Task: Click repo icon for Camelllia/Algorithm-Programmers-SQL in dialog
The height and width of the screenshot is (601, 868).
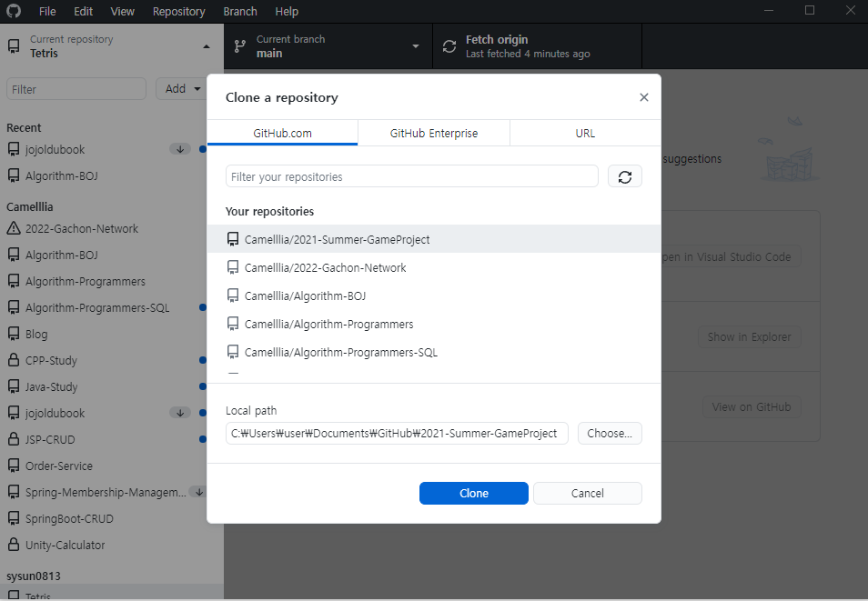Action: pyautogui.click(x=233, y=352)
